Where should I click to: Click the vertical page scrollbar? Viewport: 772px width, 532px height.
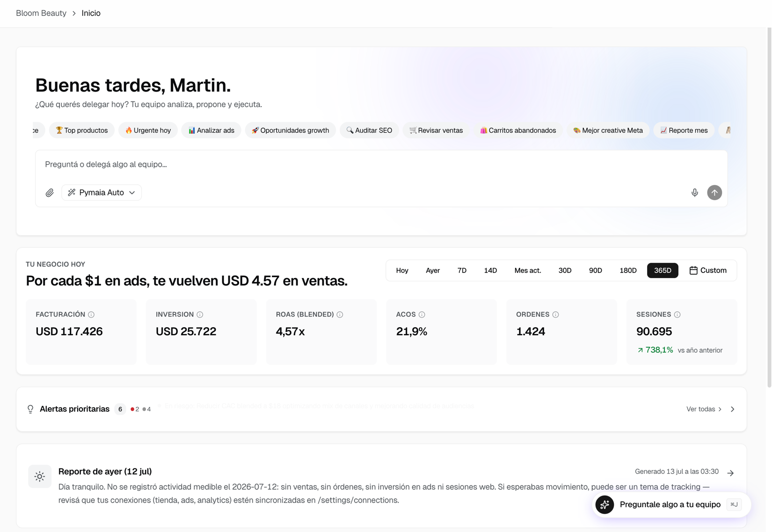click(x=769, y=208)
